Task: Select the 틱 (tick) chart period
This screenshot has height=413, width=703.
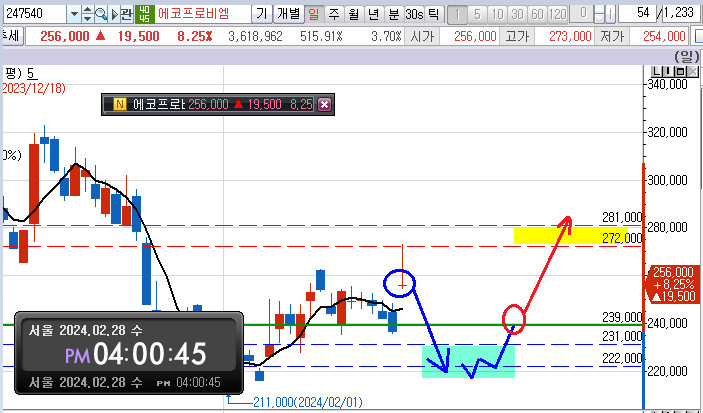Action: pos(433,14)
